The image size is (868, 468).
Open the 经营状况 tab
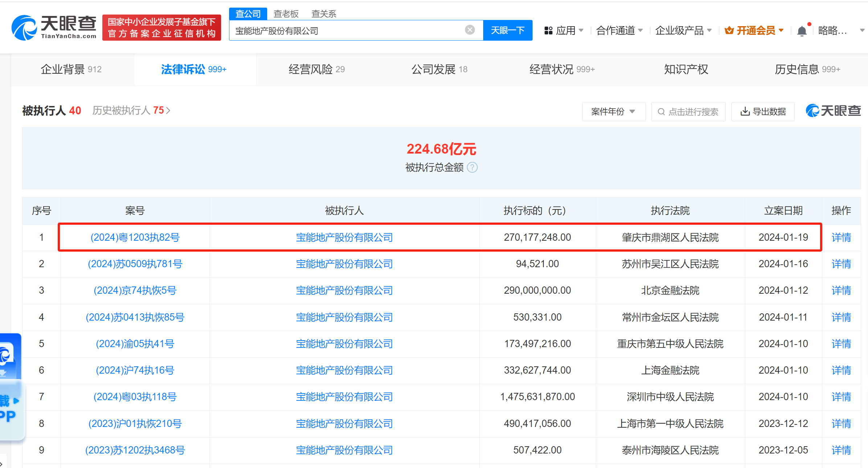tap(562, 69)
